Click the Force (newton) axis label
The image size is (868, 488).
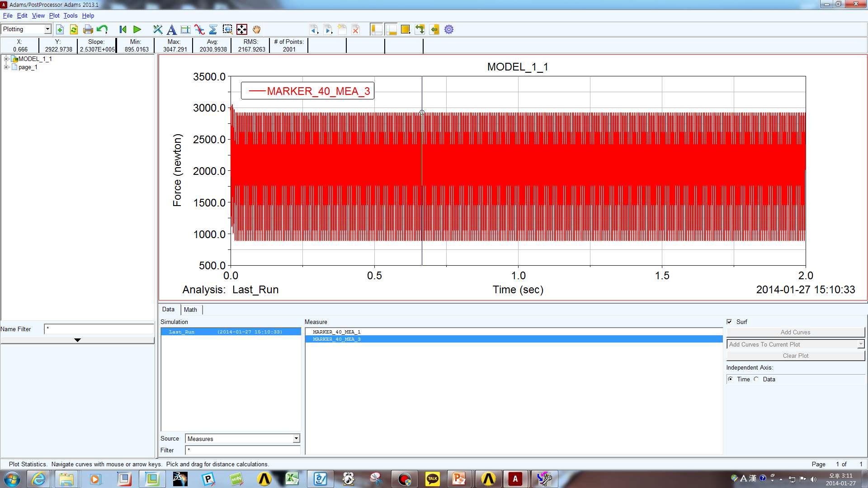[x=177, y=170]
